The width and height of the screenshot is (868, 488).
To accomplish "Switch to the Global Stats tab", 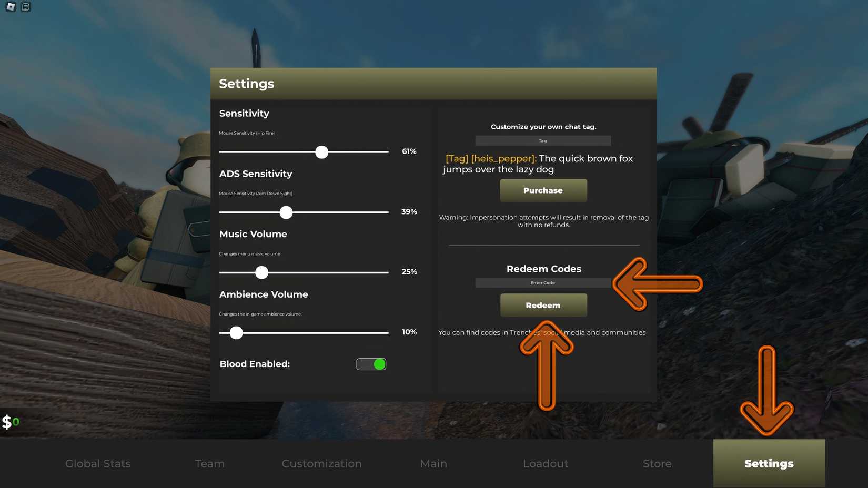I will (x=98, y=464).
